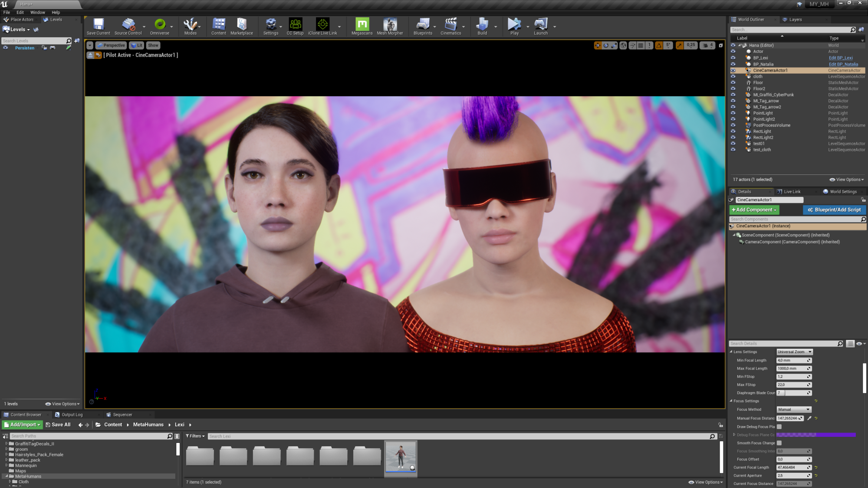This screenshot has width=868, height=488.
Task: Enable Draw Debug Focus Plane checkbox
Action: point(779,427)
